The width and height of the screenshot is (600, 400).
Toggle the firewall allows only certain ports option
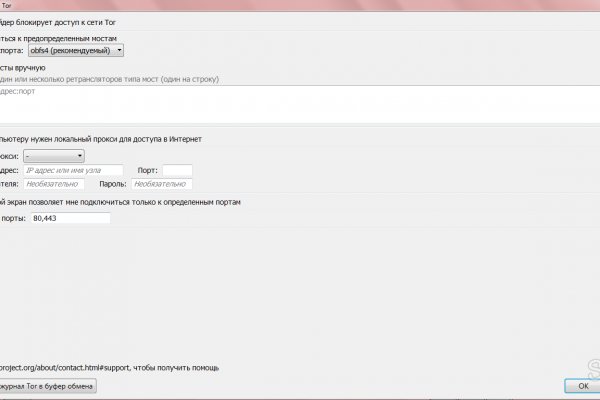[x=120, y=202]
